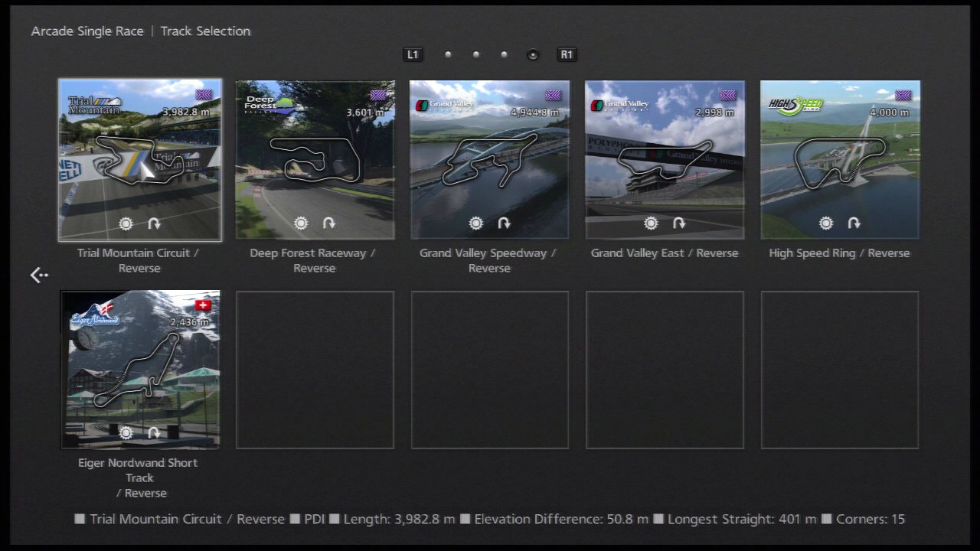The height and width of the screenshot is (551, 980).
Task: Click the reverse arrow icon on Trial Mountain card
Action: 154,223
